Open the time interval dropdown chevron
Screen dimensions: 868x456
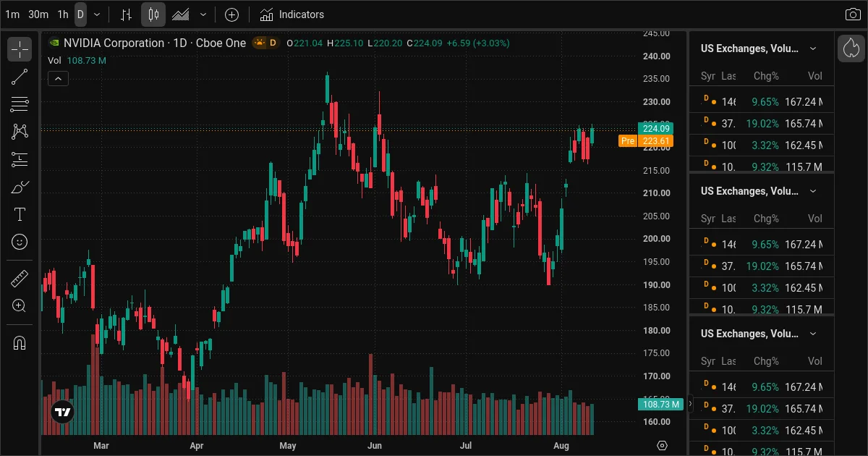tap(97, 14)
